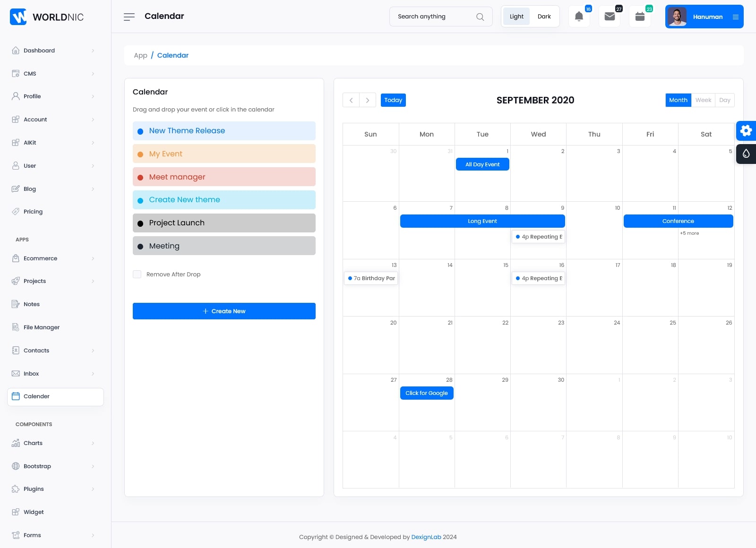Screen dimensions: 756x548
Task: Open the DexignLab footer link
Action: click(x=426, y=537)
